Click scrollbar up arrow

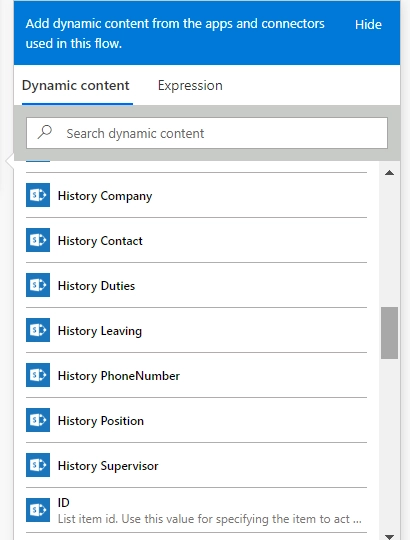pyautogui.click(x=389, y=173)
